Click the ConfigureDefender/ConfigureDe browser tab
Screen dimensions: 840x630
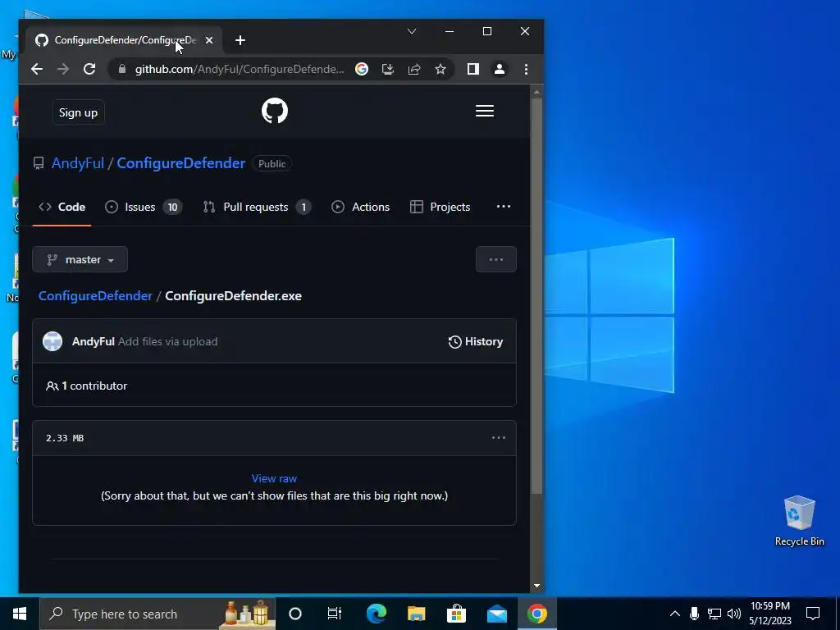click(125, 40)
